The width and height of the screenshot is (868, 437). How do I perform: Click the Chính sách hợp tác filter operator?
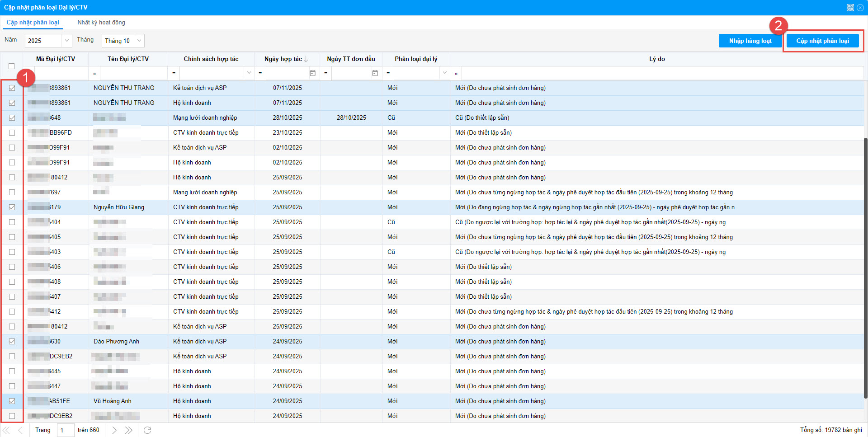pos(174,73)
